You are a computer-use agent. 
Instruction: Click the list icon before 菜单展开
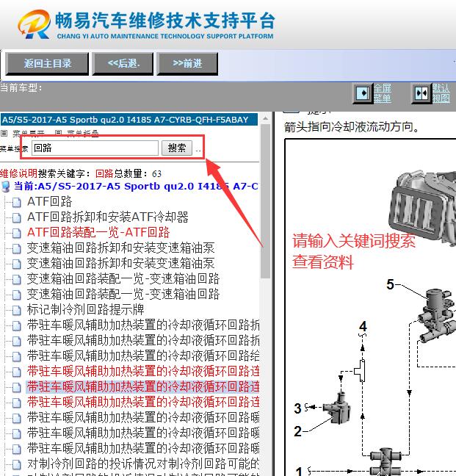click(x=4, y=133)
